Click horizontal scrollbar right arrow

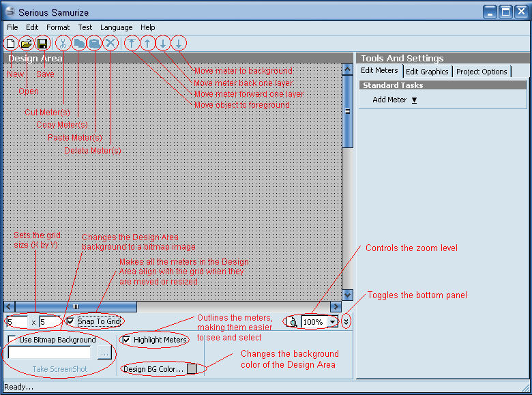[336, 307]
